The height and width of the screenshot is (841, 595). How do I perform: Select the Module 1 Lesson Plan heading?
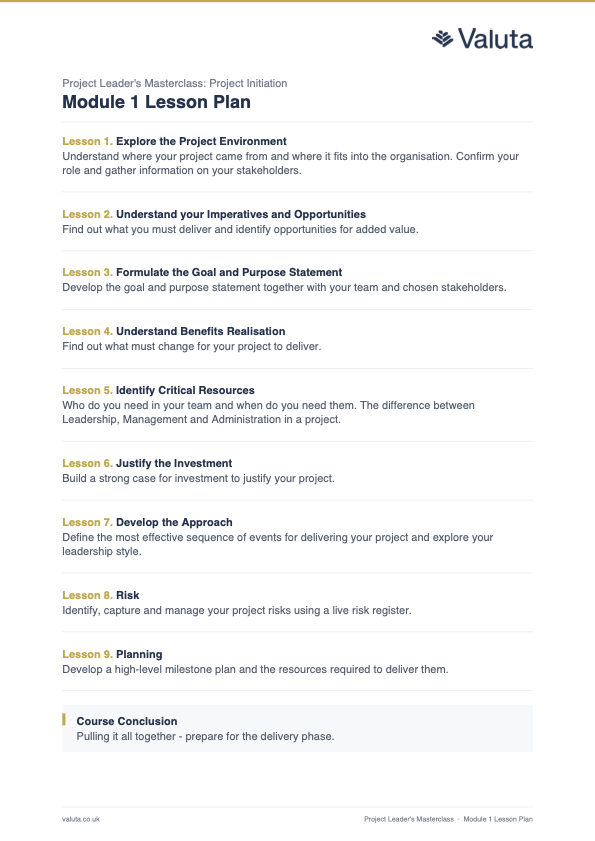point(156,102)
